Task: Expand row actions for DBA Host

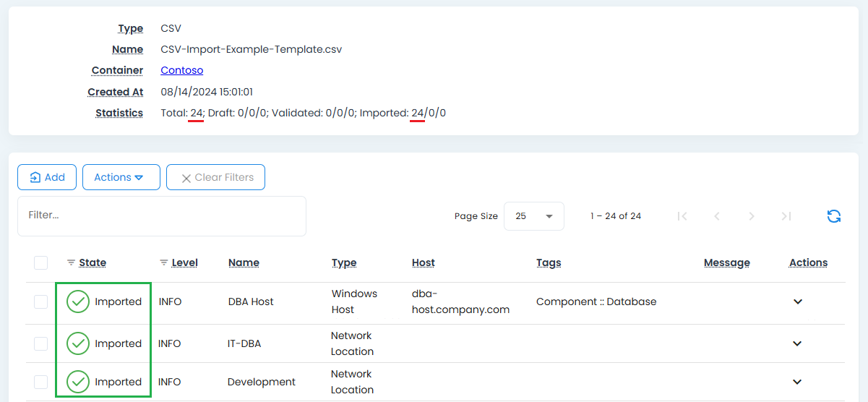Action: pyautogui.click(x=797, y=302)
